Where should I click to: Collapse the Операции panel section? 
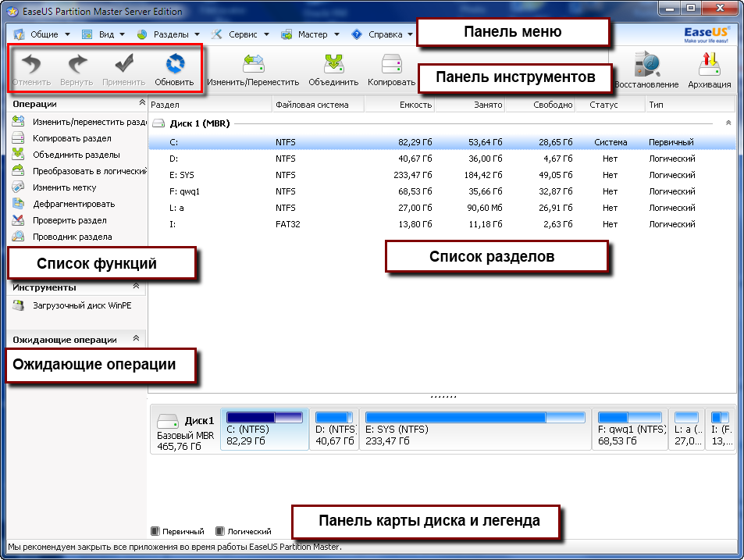(x=141, y=102)
